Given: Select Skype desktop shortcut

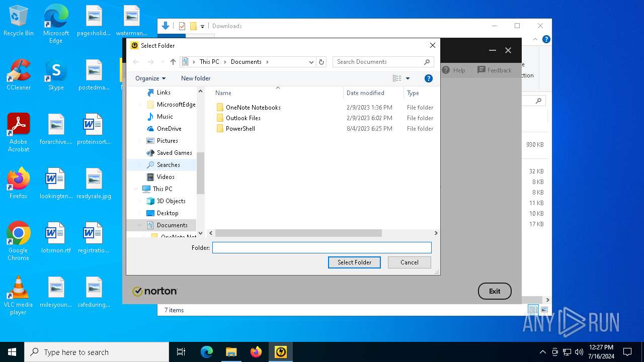Looking at the screenshot, I should (x=56, y=75).
